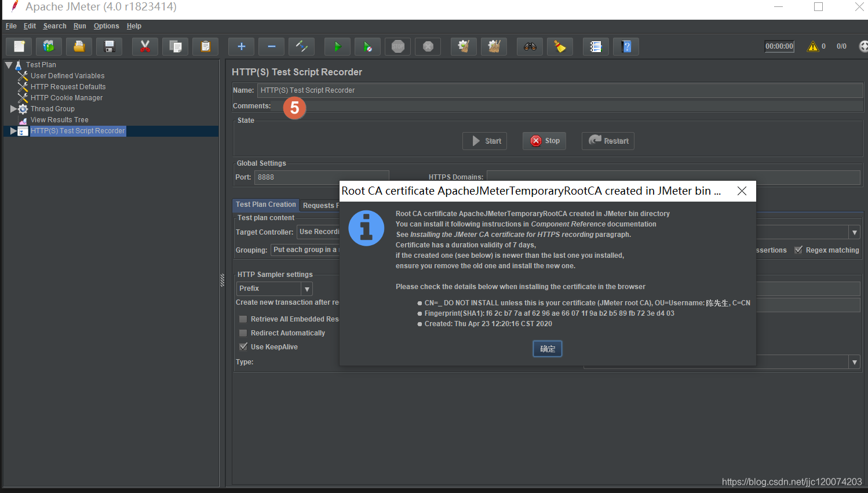Click the Clear All results icon
This screenshot has width=868, height=493.
[x=494, y=46]
